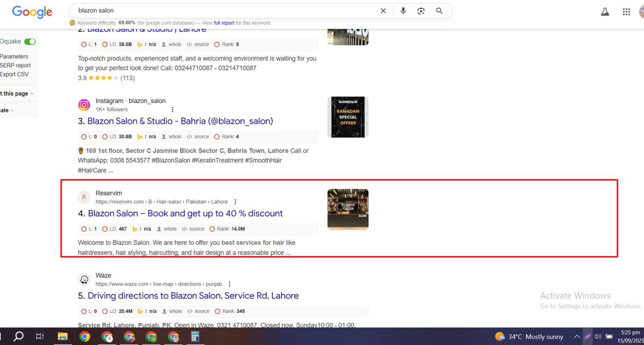View full report for keyword difficulty

pyautogui.click(x=224, y=23)
